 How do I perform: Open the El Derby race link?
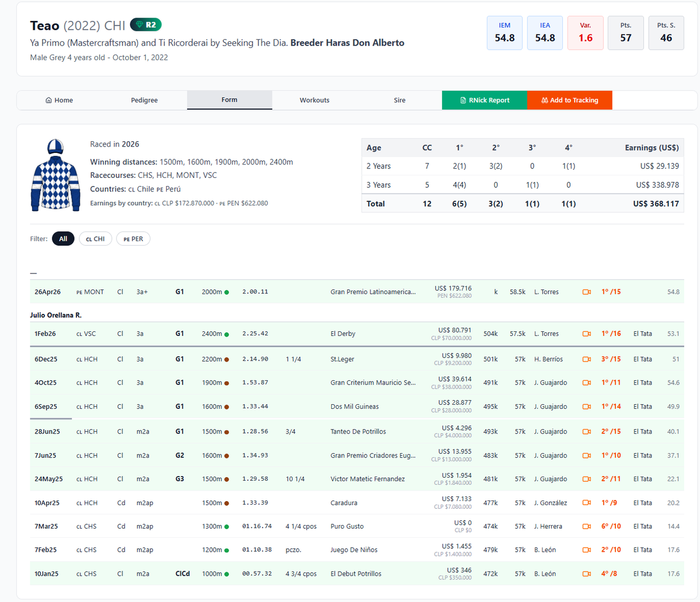point(343,334)
